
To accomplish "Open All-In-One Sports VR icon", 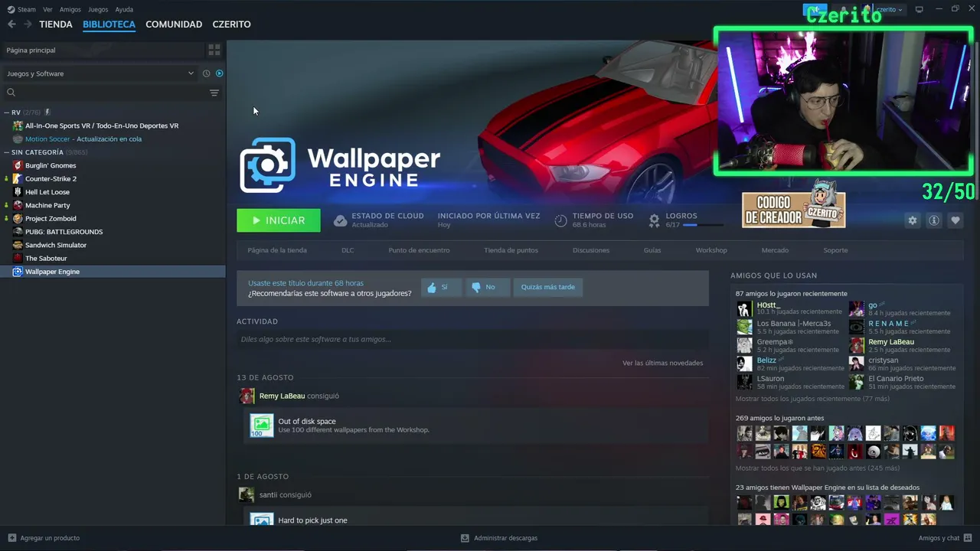I will [18, 126].
